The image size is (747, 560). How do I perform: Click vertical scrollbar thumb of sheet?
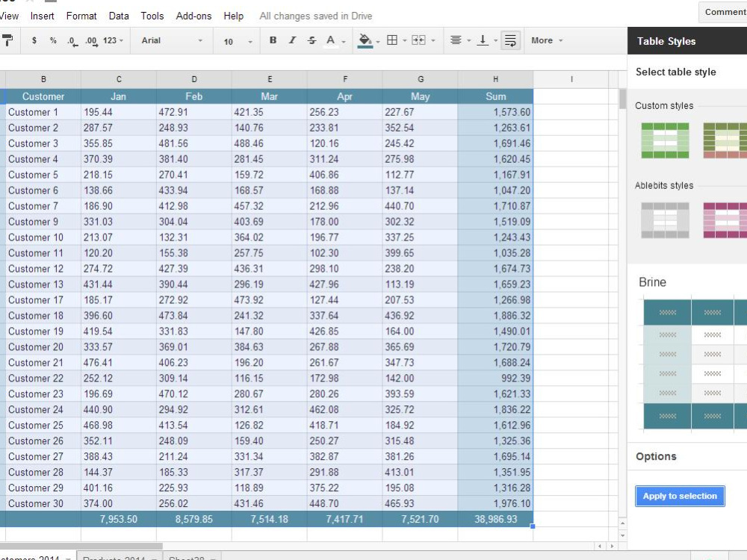pos(622,99)
